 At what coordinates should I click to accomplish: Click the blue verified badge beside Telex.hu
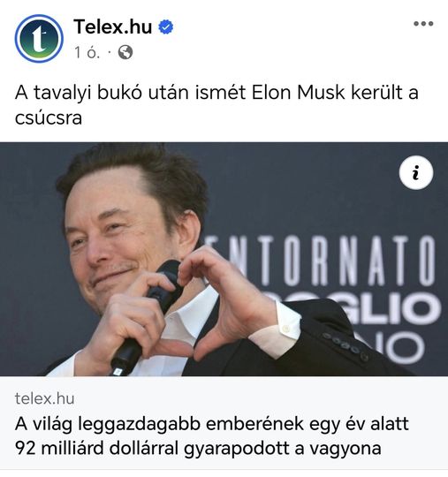166,26
